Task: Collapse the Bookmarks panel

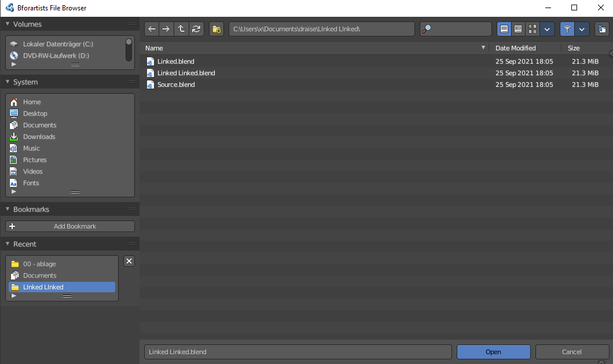Action: [x=8, y=209]
